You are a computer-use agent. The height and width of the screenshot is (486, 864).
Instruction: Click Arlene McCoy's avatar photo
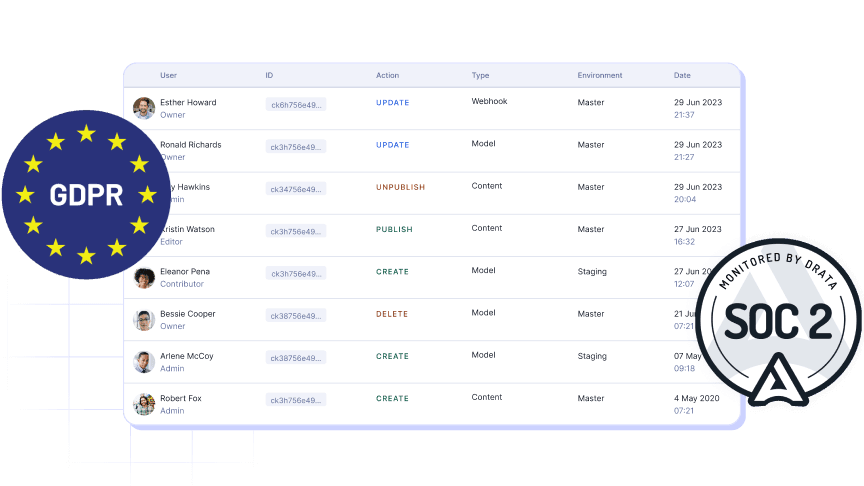pos(144,362)
